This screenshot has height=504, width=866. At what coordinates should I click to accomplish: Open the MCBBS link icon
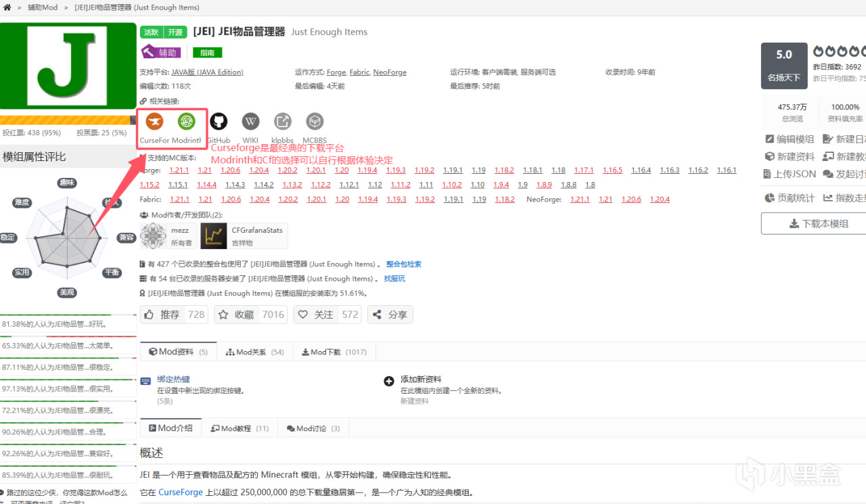315,122
